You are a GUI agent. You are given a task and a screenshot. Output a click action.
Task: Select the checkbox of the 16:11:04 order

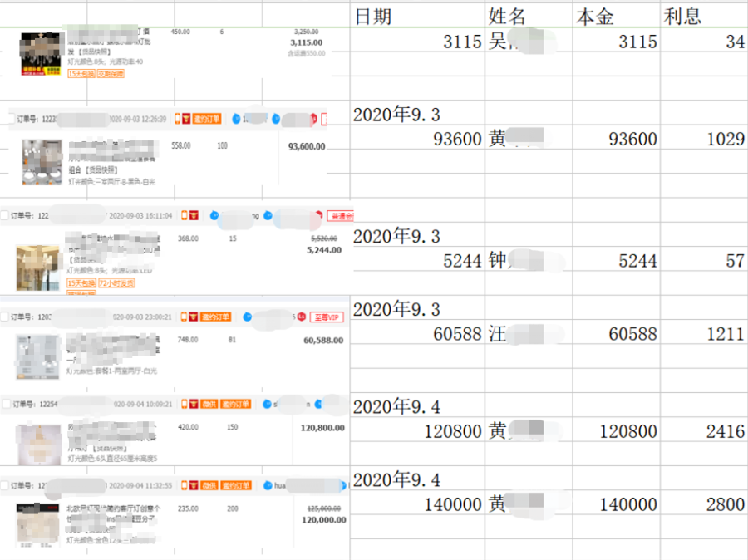6,215
